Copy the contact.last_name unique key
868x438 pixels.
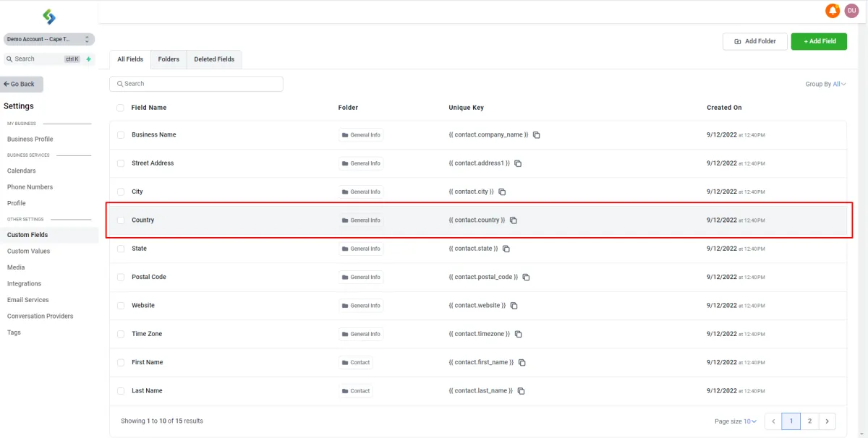pyautogui.click(x=521, y=391)
